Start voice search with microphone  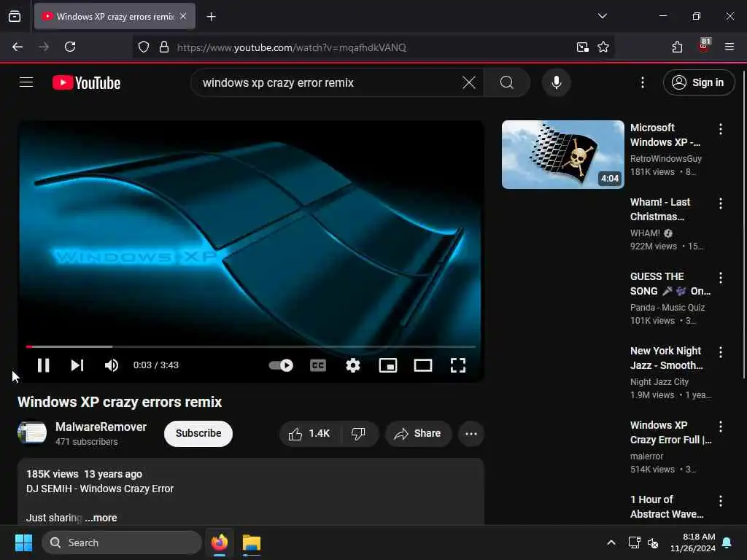pos(556,83)
